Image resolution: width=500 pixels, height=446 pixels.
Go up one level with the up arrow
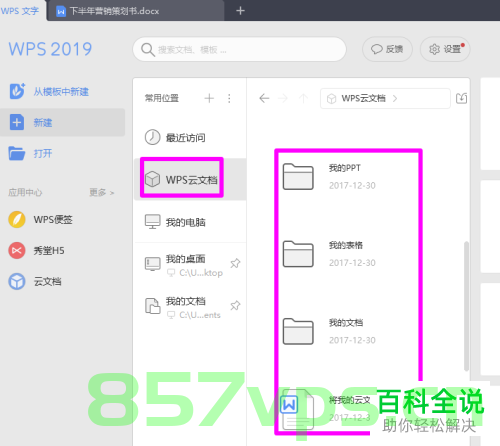click(x=303, y=98)
